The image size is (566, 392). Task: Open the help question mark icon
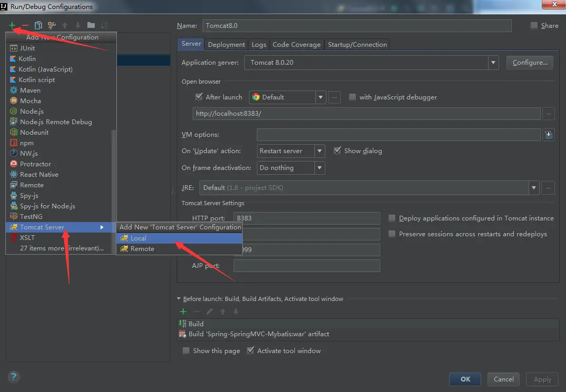pos(13,377)
